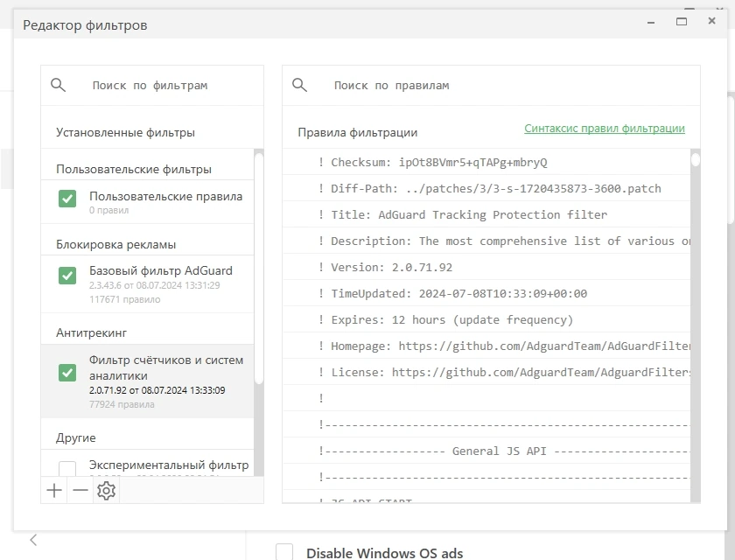Open filter settings gear icon
The image size is (735, 560).
point(107,490)
